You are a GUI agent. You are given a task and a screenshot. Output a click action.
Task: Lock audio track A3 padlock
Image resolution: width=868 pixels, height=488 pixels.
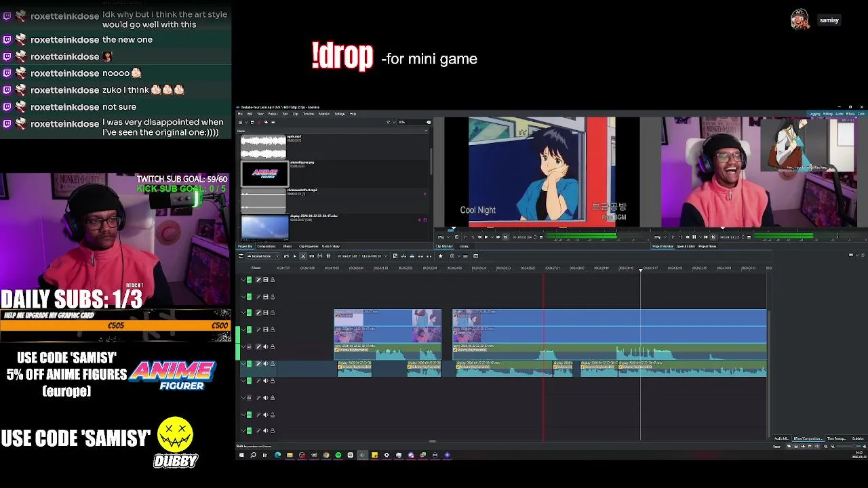tap(272, 380)
